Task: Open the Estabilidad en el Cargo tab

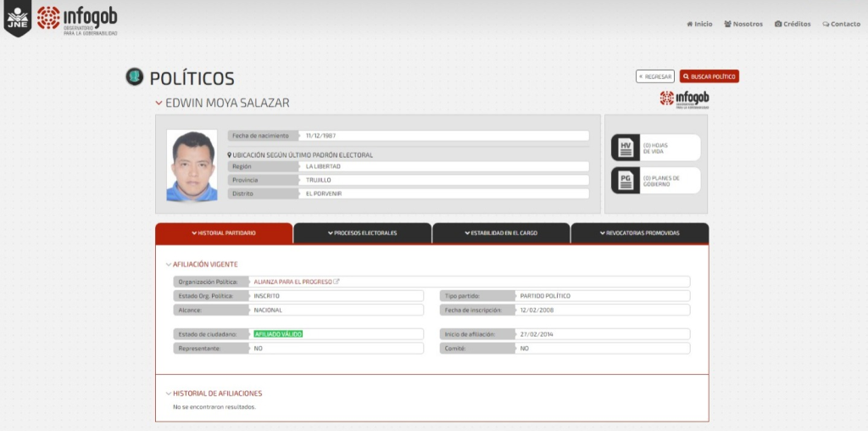Action: pyautogui.click(x=500, y=233)
